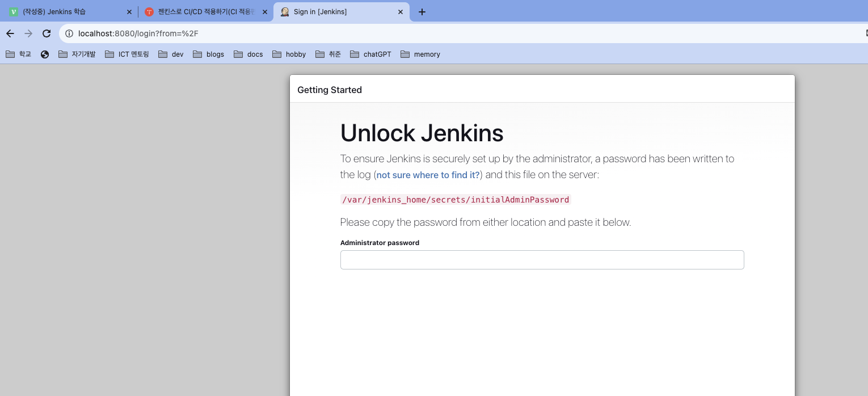Screen dimensions: 868x396
Task: Open the globe bookmark icon
Action: 45,54
